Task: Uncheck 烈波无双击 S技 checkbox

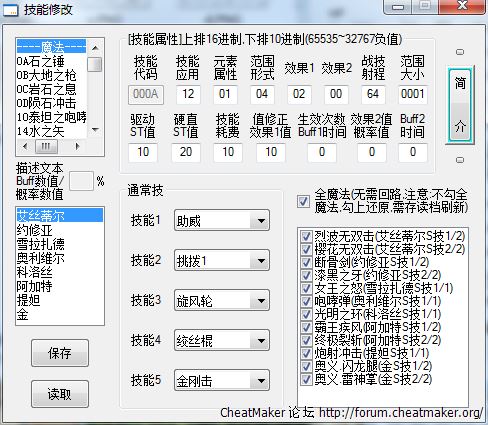Action: (306, 237)
